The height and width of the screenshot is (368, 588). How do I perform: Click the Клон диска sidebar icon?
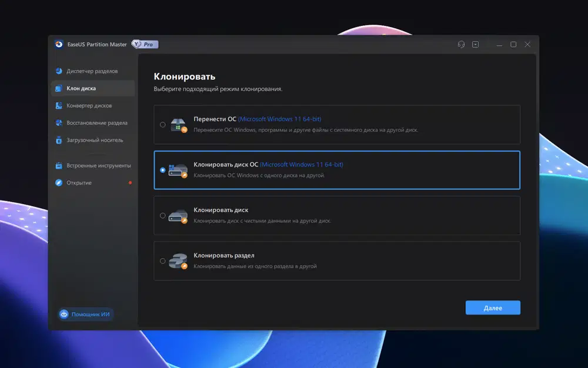[59, 88]
